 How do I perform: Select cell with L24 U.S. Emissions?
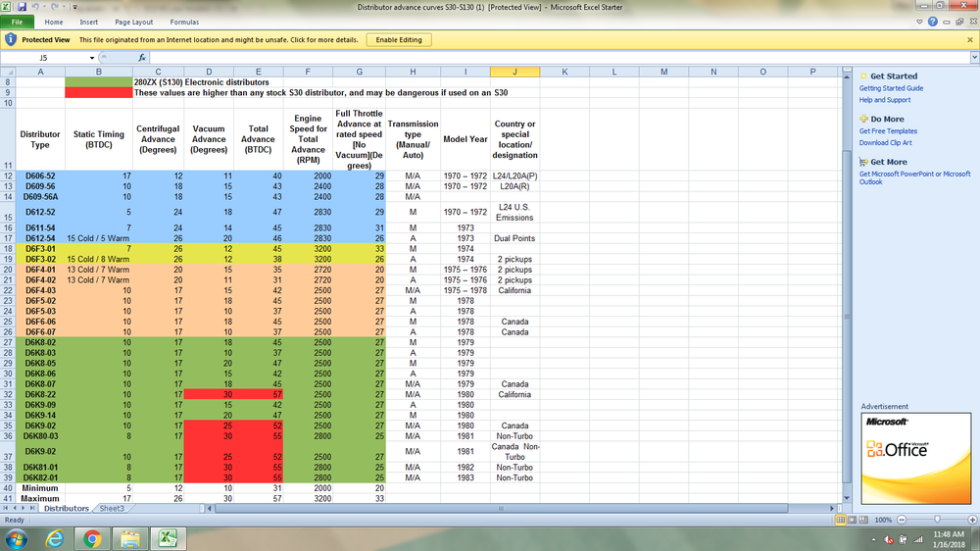click(515, 212)
